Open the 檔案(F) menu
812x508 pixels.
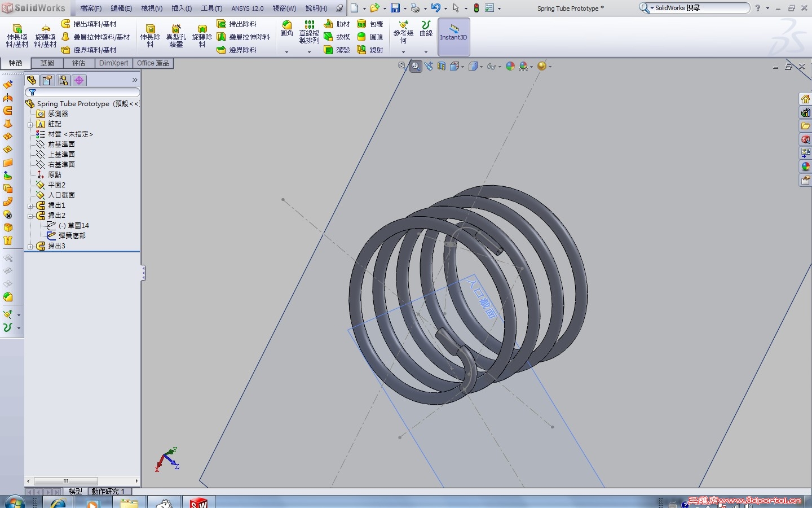[x=91, y=8]
